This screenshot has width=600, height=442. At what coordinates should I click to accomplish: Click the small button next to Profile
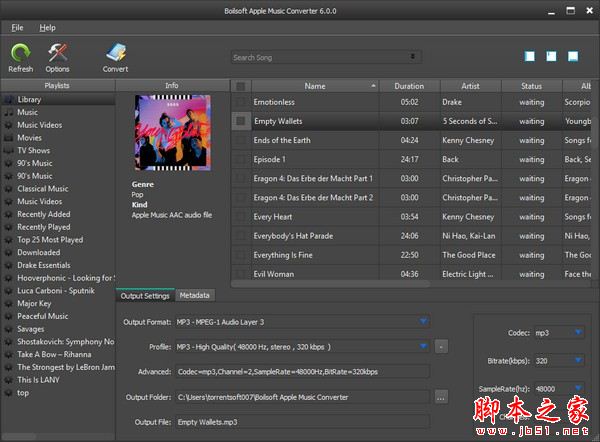click(x=441, y=347)
